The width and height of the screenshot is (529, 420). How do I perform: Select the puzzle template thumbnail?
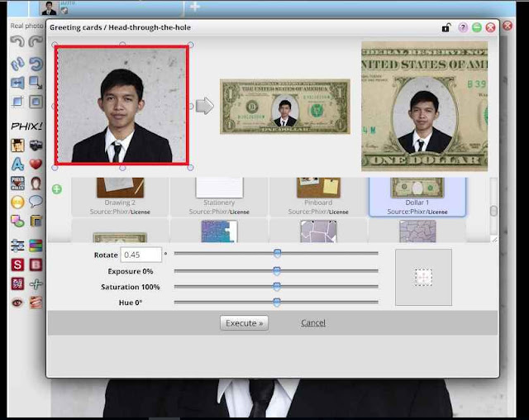pos(219,231)
